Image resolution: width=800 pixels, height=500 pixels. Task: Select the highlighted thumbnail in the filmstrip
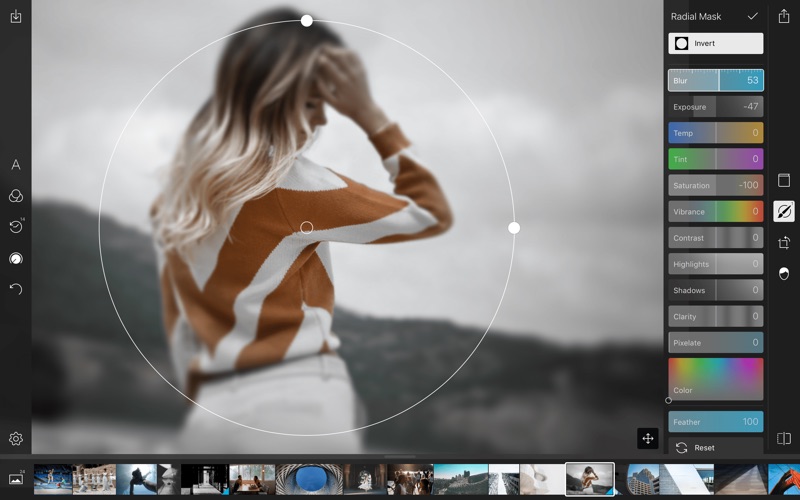click(590, 479)
